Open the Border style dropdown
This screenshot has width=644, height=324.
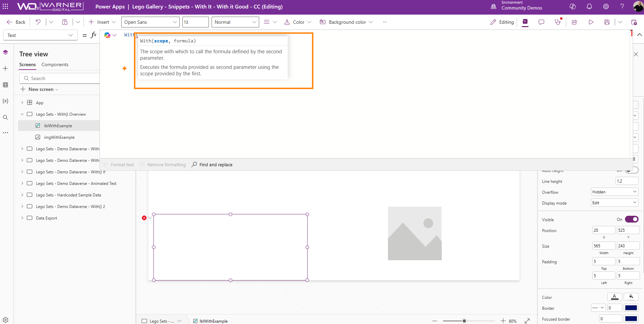click(x=598, y=308)
